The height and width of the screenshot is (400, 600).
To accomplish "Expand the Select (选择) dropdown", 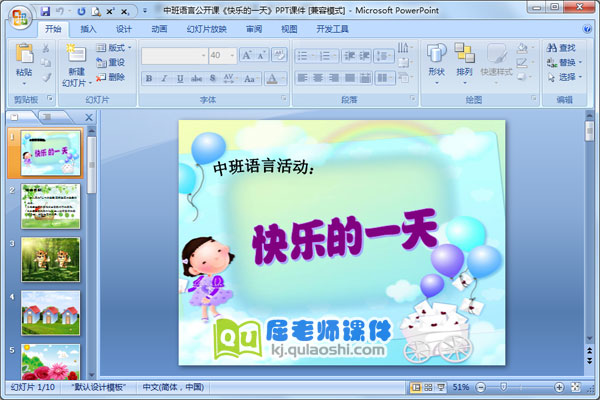I will point(564,77).
